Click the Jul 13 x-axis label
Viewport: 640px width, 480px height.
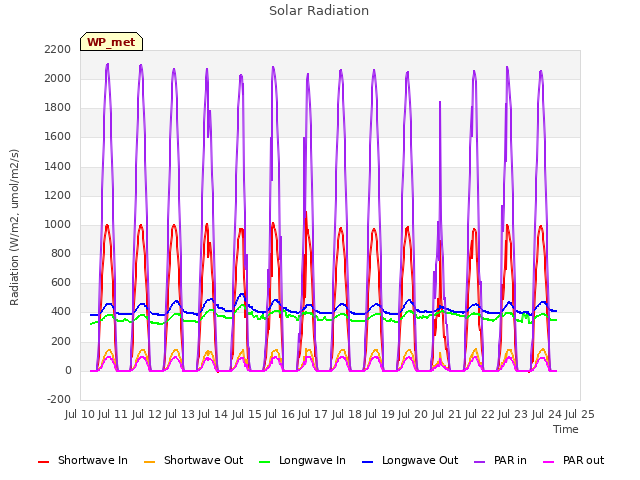coord(180,414)
